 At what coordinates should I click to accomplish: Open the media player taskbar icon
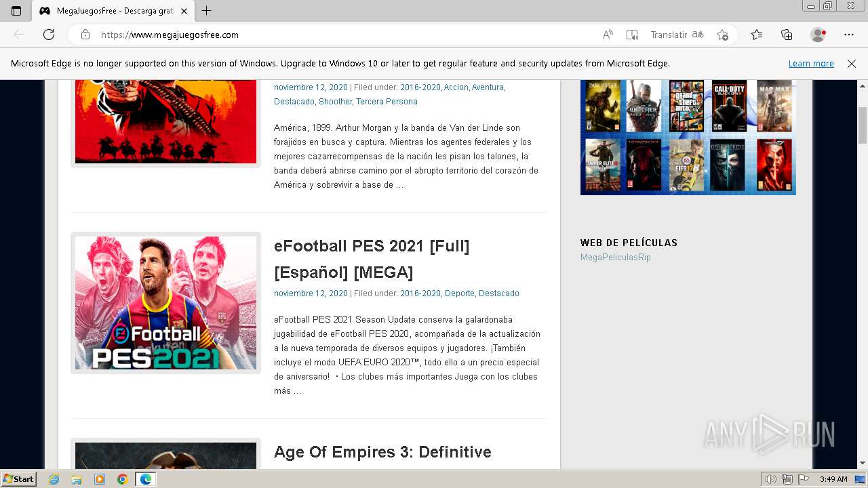tap(100, 479)
